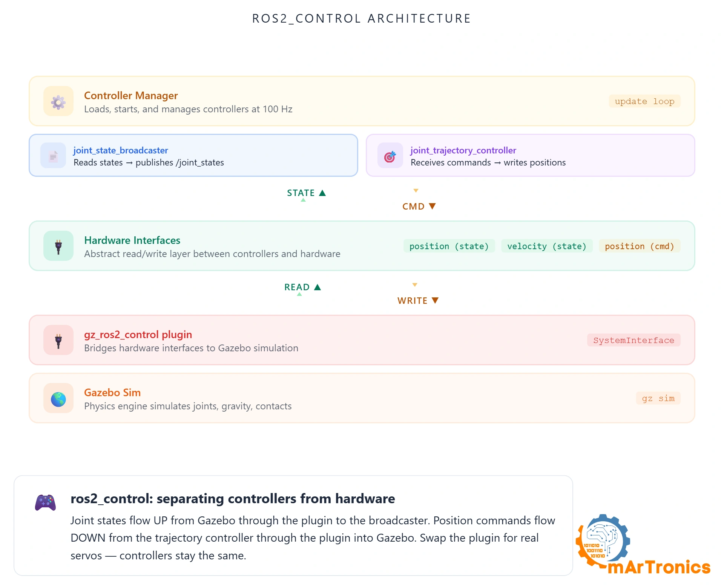Click 'ros2_control: separating controllers from hardware' heading

pyautogui.click(x=233, y=499)
